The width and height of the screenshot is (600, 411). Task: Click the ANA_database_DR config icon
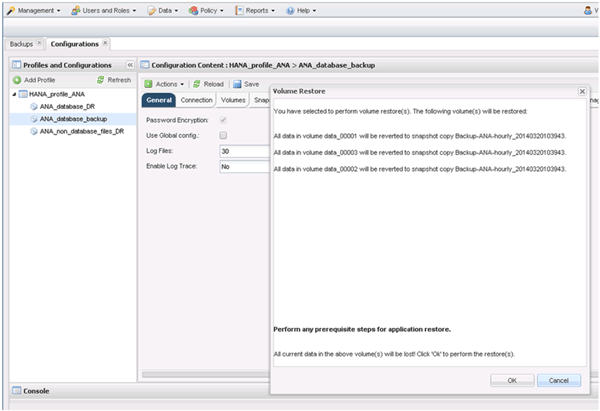point(33,106)
